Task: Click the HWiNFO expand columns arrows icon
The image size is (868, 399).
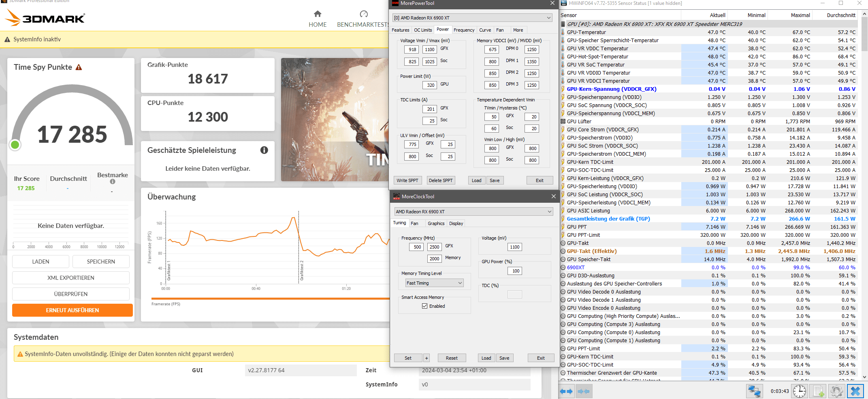Action: [x=566, y=391]
